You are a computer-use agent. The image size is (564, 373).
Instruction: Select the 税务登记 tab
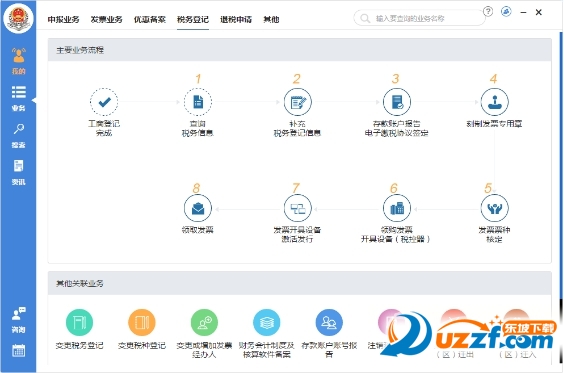(x=193, y=19)
